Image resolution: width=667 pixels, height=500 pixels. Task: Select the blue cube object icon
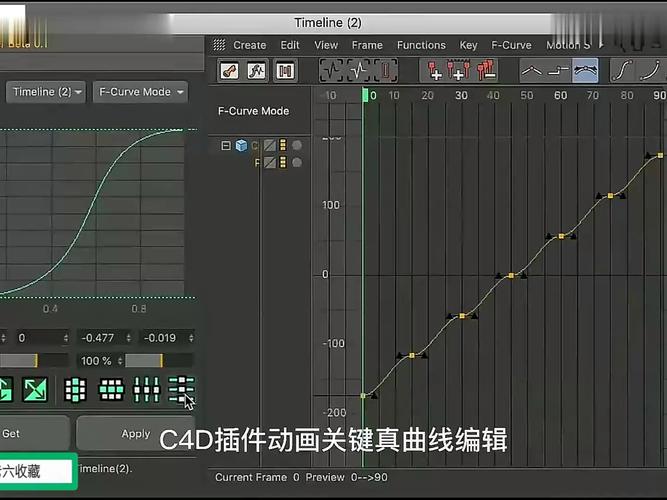pos(242,146)
